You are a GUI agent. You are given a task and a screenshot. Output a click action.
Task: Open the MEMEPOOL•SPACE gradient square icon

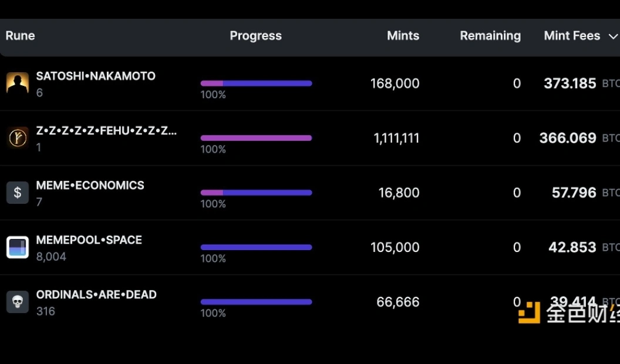pyautogui.click(x=18, y=247)
